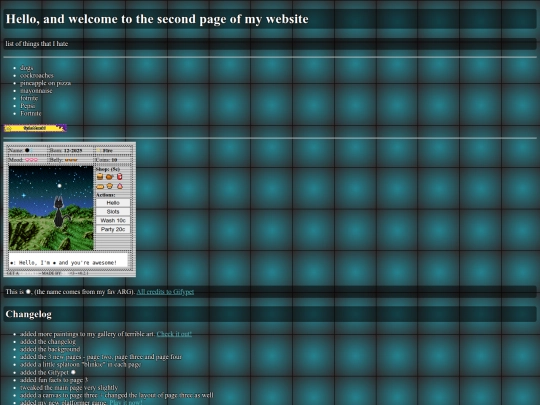
Task: Buy the roast chicken shop item
Action: 110,177
